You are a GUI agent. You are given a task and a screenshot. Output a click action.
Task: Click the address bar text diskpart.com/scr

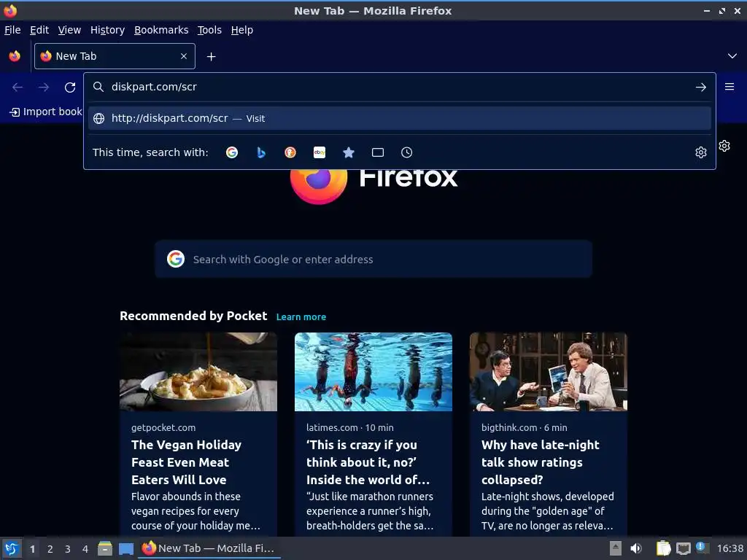(x=154, y=87)
